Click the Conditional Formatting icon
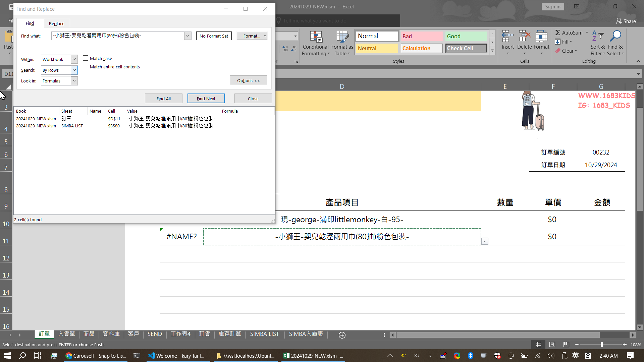 click(316, 37)
